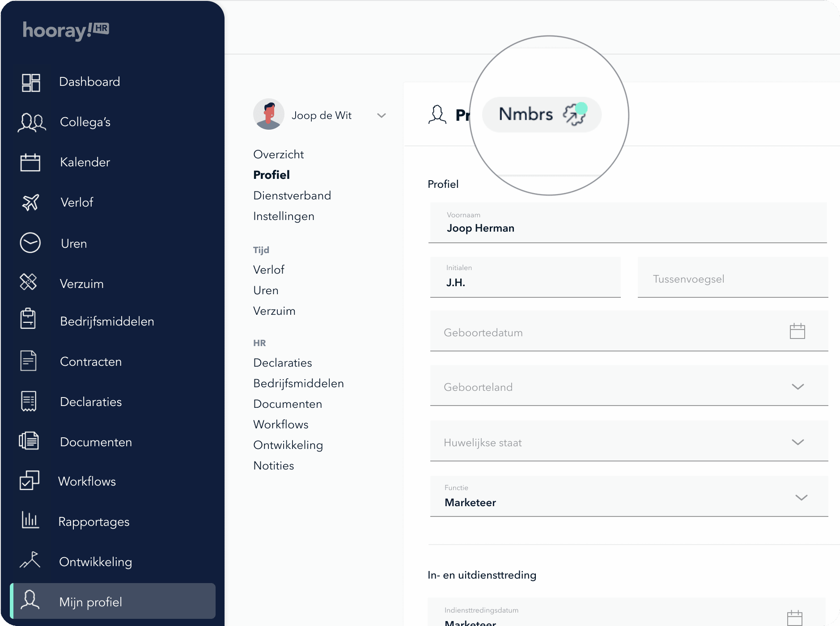The width and height of the screenshot is (840, 626).
Task: Open Overzicht in profile submenu
Action: point(279,154)
